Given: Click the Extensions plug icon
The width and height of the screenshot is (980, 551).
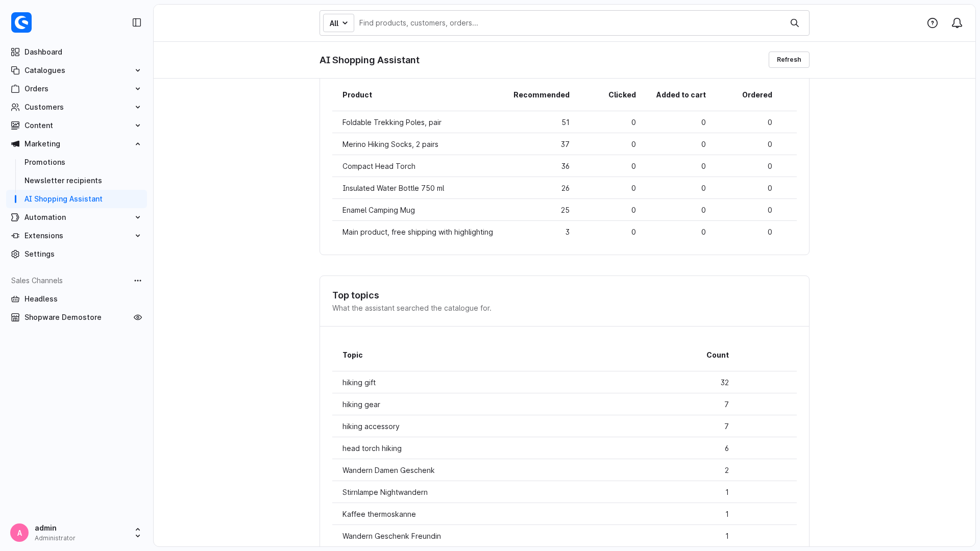Looking at the screenshot, I should (x=15, y=236).
